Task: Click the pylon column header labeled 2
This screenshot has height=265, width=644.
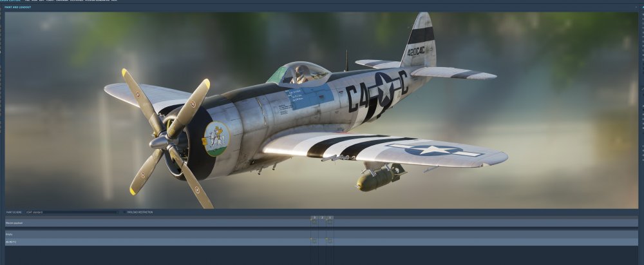Action: [322, 217]
